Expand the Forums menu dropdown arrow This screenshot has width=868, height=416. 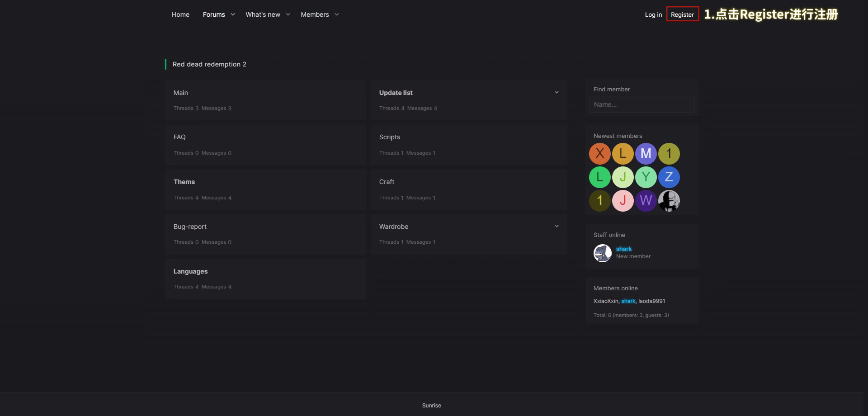point(233,14)
